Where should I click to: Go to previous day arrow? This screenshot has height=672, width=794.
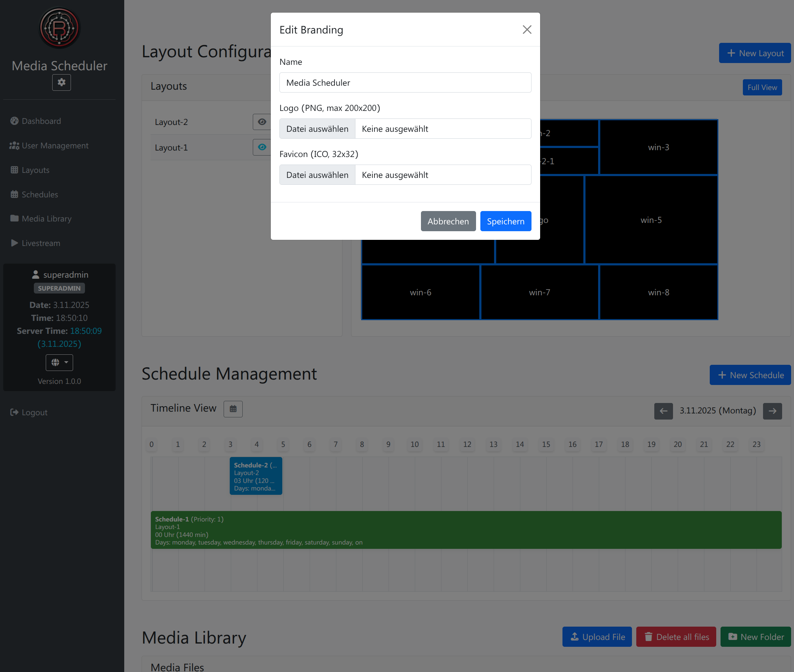pos(663,411)
